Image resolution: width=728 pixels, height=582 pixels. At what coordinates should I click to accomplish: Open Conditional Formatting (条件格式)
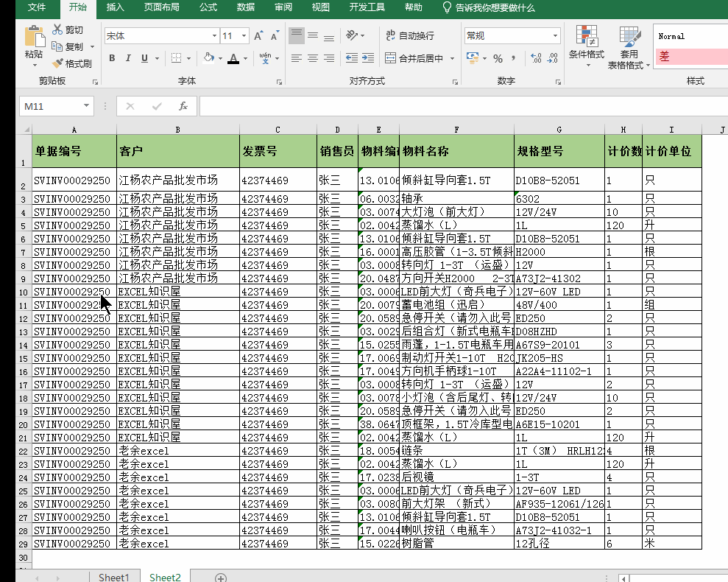click(x=587, y=46)
